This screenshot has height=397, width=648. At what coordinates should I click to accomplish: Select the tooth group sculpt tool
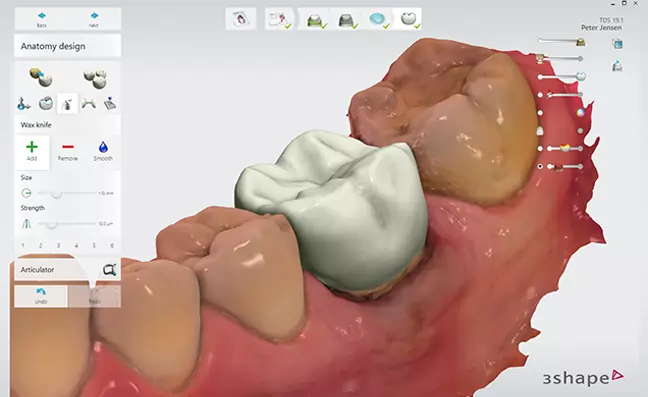coord(95,78)
